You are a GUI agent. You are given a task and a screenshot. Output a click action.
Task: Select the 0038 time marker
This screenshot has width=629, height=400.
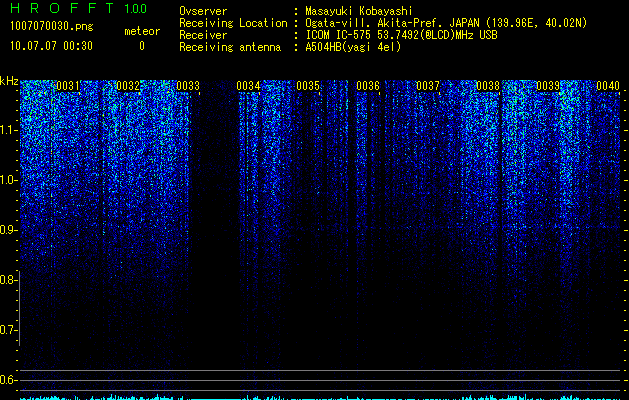click(x=488, y=86)
